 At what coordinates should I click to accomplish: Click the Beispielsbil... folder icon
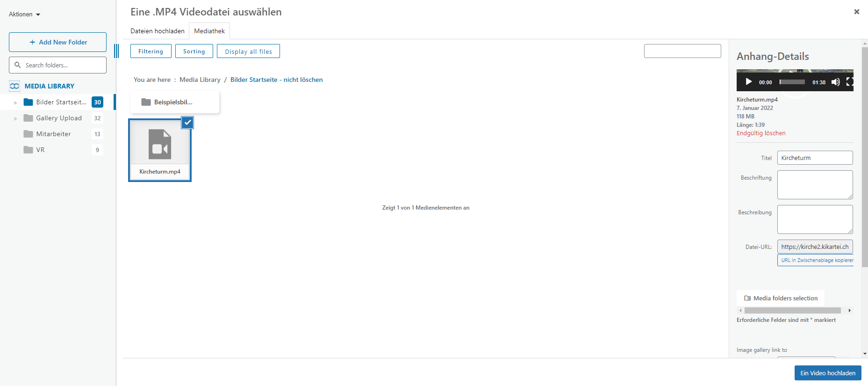coord(146,102)
